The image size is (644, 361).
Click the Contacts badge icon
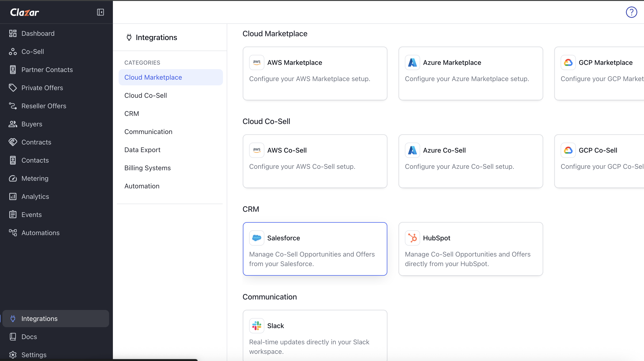tap(13, 160)
